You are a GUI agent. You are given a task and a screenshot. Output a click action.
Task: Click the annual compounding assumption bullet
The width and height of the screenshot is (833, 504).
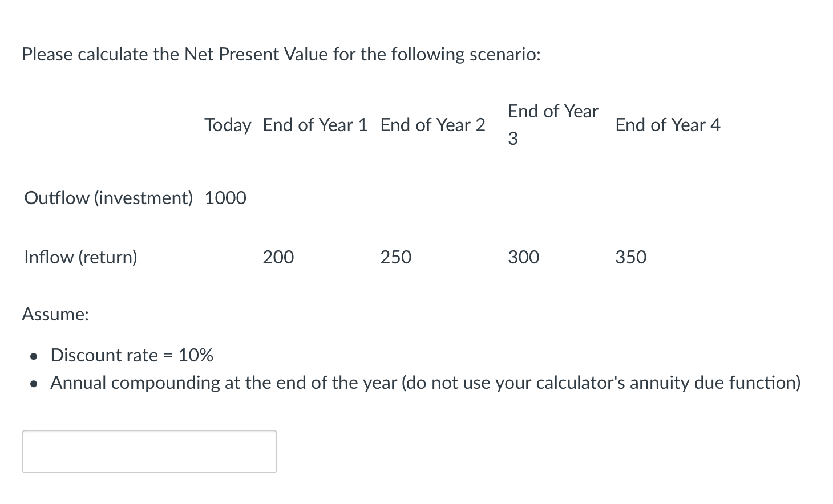click(425, 383)
